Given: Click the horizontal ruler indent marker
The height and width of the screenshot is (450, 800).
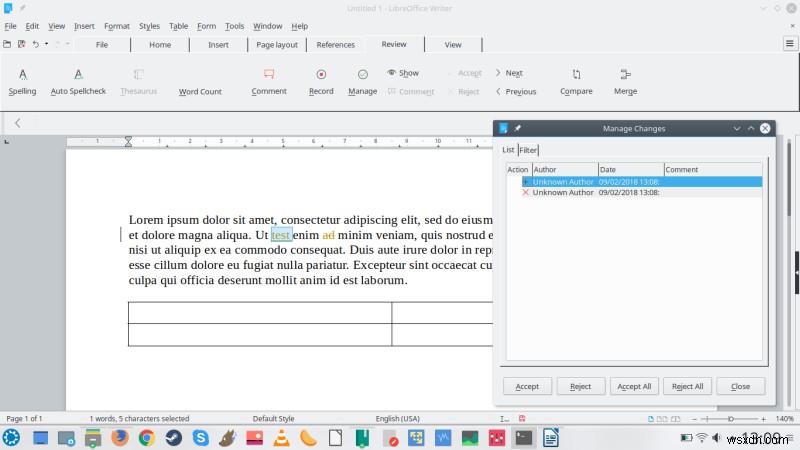Looking at the screenshot, I should pyautogui.click(x=129, y=141).
